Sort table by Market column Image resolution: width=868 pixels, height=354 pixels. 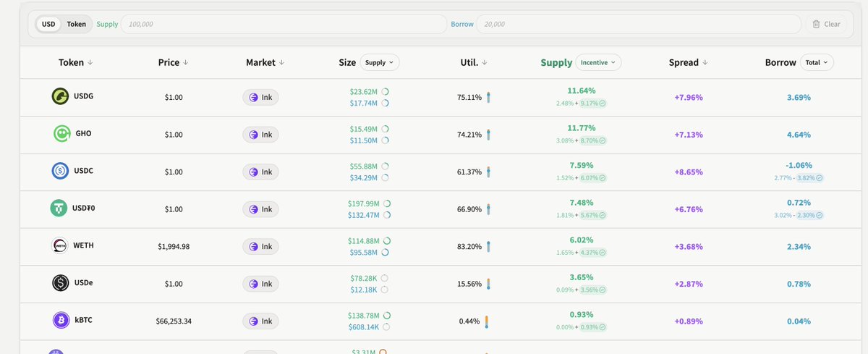tap(265, 62)
